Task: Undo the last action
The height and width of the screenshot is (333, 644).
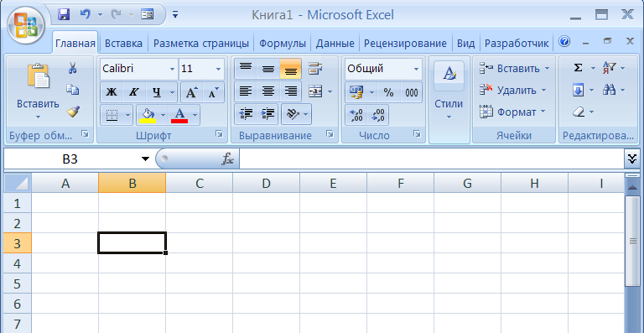Action: point(85,15)
